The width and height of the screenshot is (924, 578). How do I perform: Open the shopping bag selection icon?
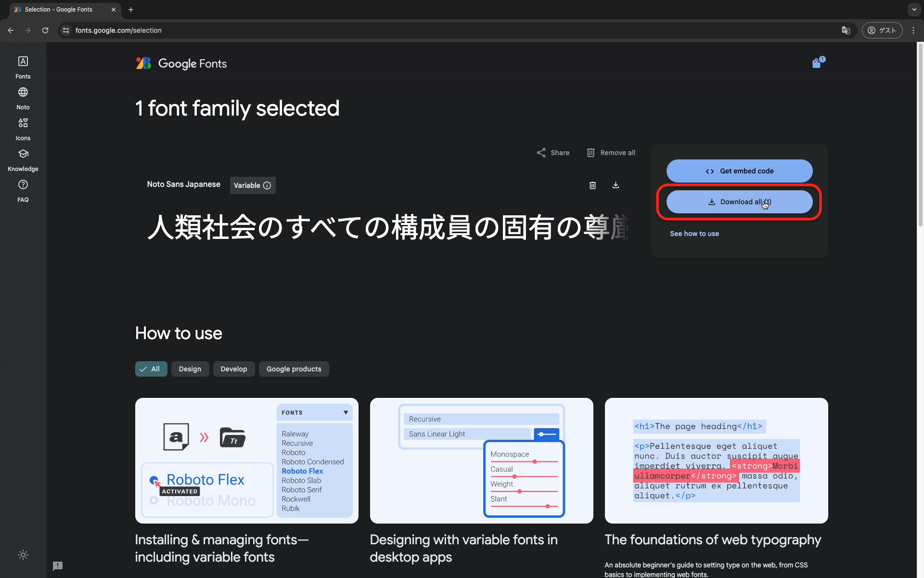click(818, 63)
